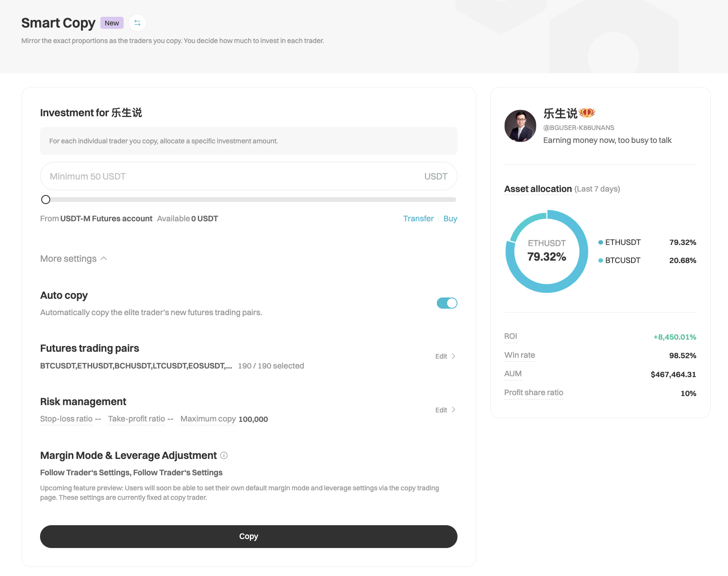Click the crown badge next to trader name

click(x=587, y=113)
